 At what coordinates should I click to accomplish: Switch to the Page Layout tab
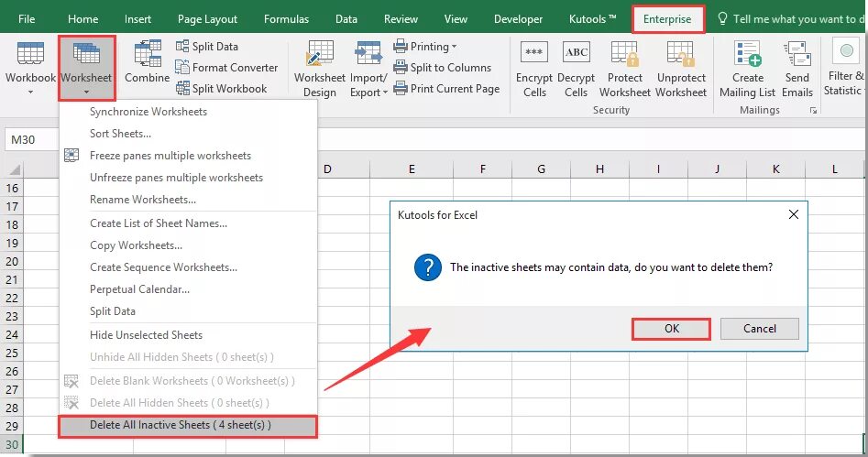pyautogui.click(x=207, y=19)
